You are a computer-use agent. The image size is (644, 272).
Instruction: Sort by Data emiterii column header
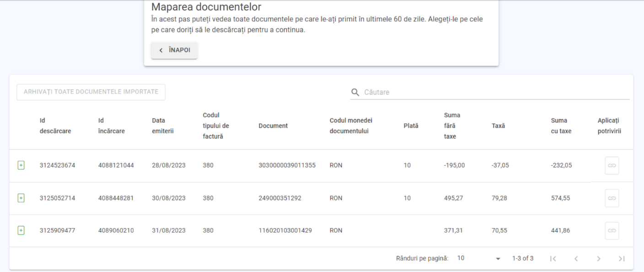point(163,125)
